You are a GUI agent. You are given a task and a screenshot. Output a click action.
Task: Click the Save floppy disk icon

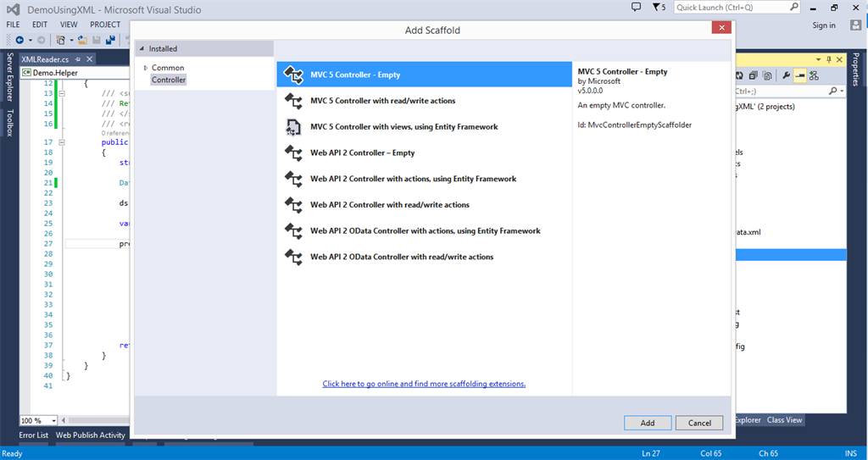(x=97, y=40)
